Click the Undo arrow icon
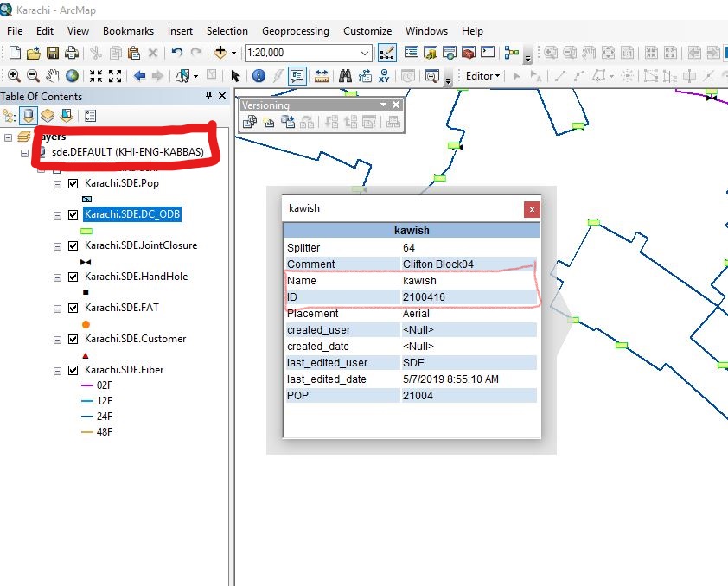Viewport: 728px width, 586px height. 176,53
